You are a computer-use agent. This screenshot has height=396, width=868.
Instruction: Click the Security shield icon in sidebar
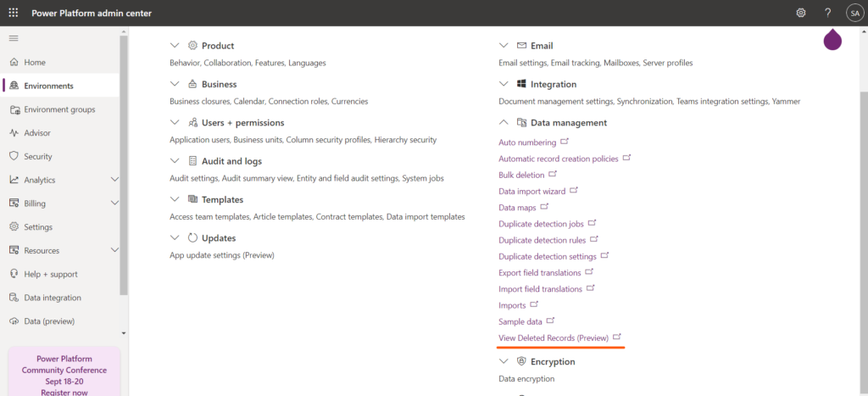pos(14,157)
